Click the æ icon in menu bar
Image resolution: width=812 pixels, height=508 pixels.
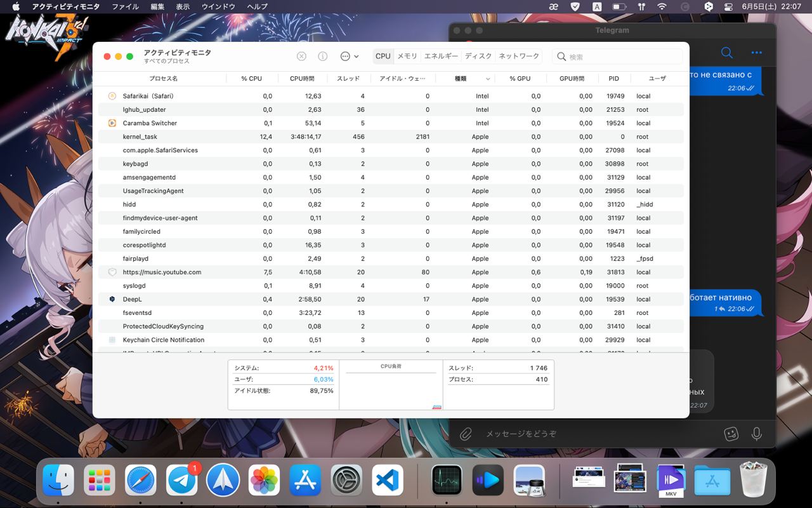coord(554,6)
